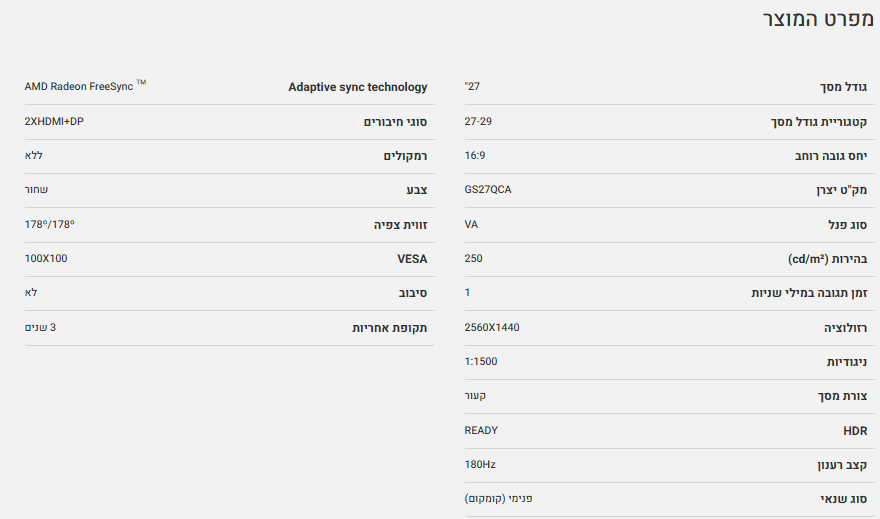Select the '100X100' VESA value
Viewport: 880px width, 519px height.
click(x=46, y=259)
